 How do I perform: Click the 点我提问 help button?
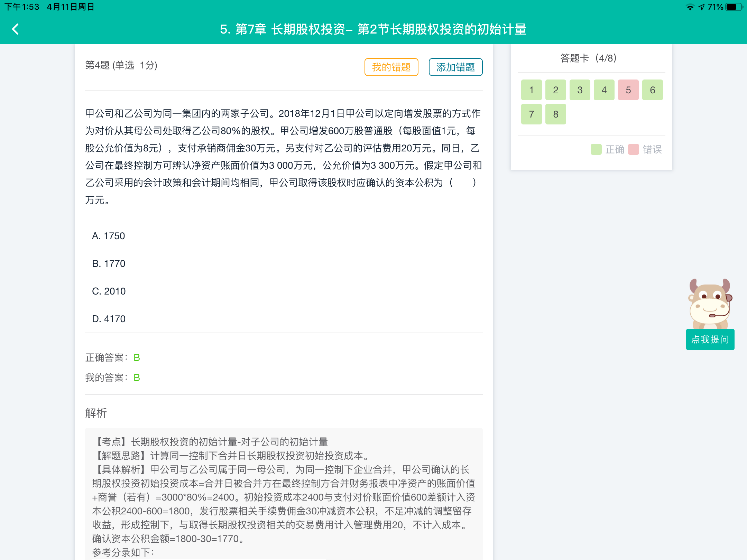tap(710, 339)
